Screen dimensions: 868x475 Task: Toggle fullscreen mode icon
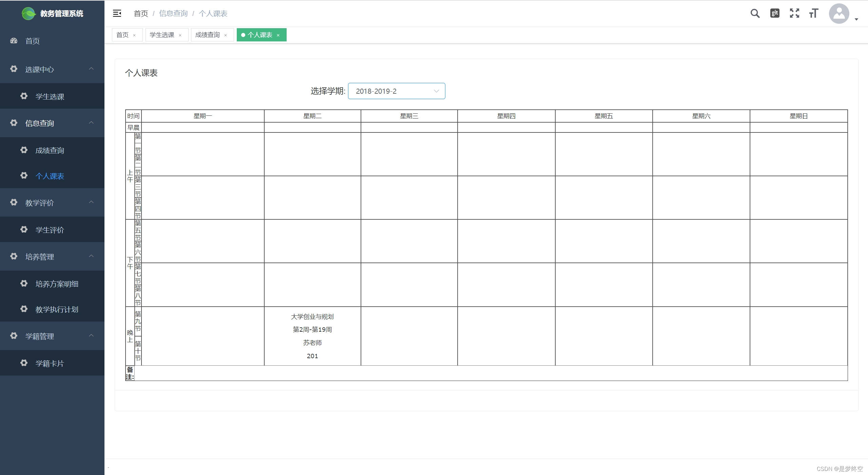tap(794, 13)
